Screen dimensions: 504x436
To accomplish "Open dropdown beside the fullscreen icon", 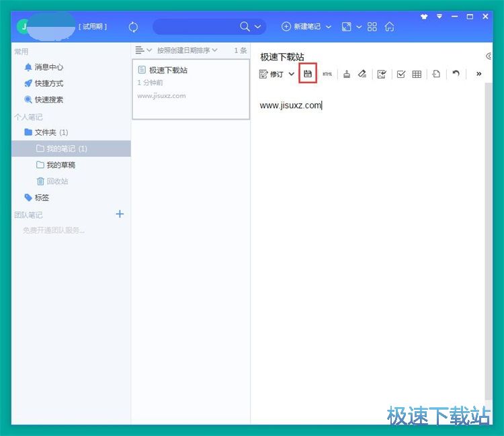I will pos(359,27).
